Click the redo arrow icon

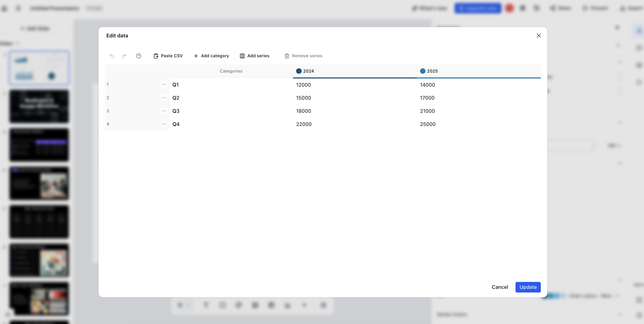[124, 56]
